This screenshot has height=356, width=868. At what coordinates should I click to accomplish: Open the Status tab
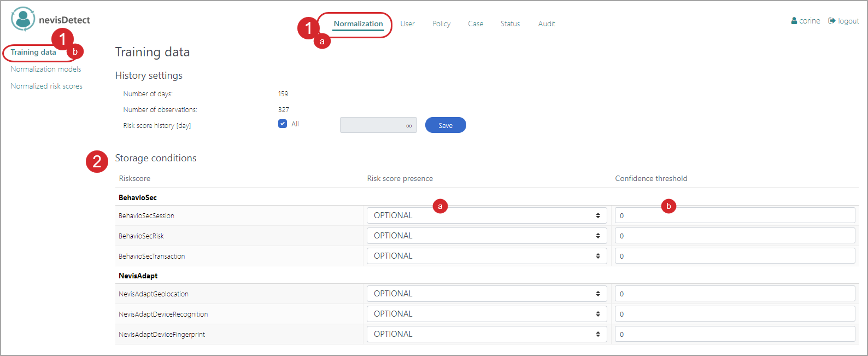point(510,24)
